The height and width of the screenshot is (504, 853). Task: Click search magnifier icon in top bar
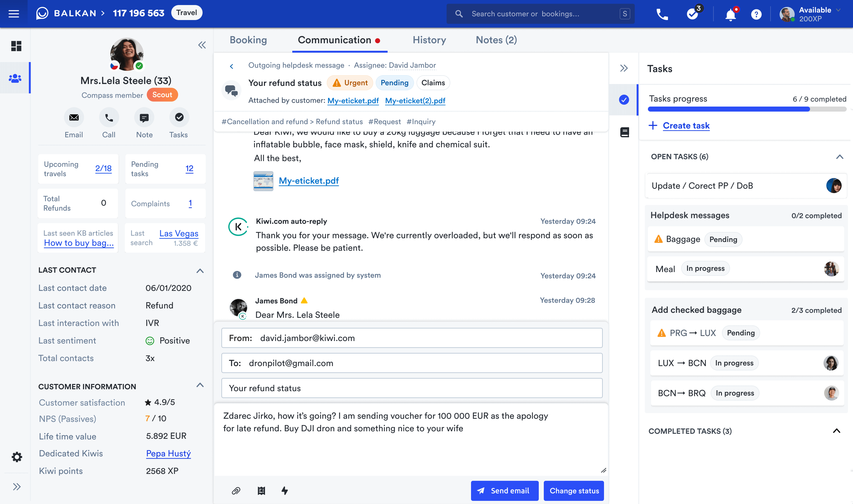[459, 13]
